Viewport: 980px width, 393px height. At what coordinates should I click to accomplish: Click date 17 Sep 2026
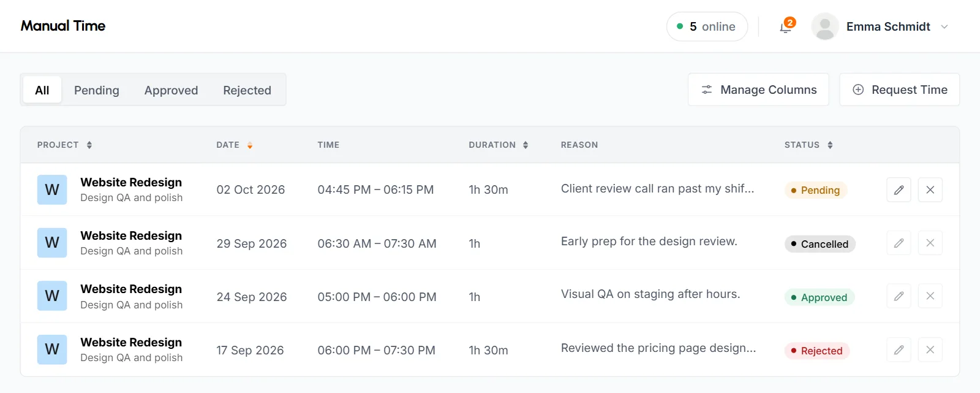coord(250,350)
